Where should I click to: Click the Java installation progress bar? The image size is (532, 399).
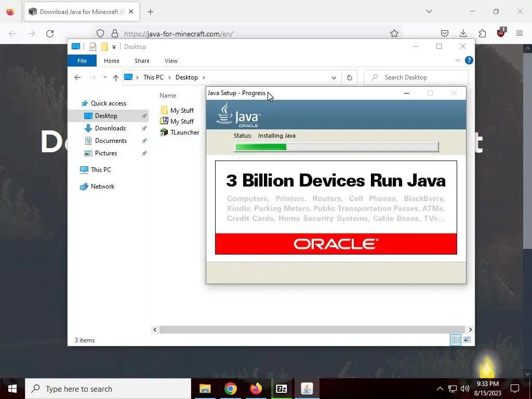point(336,147)
